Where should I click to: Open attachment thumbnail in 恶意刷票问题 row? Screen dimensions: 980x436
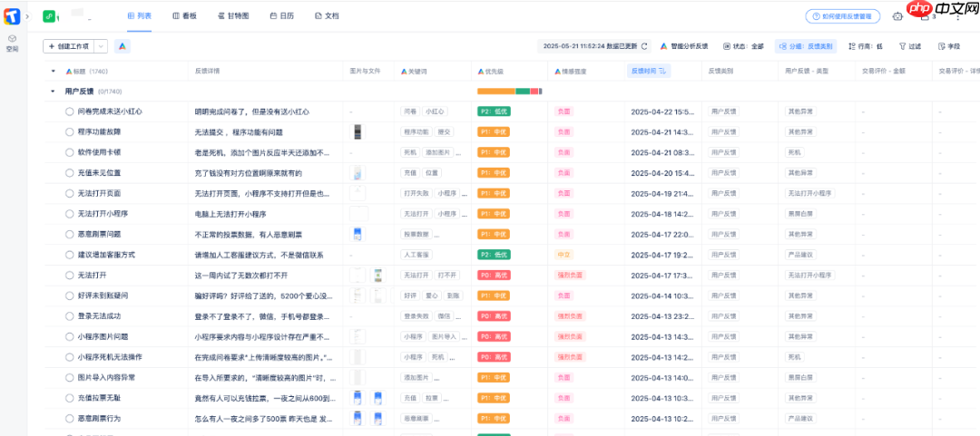click(x=358, y=234)
